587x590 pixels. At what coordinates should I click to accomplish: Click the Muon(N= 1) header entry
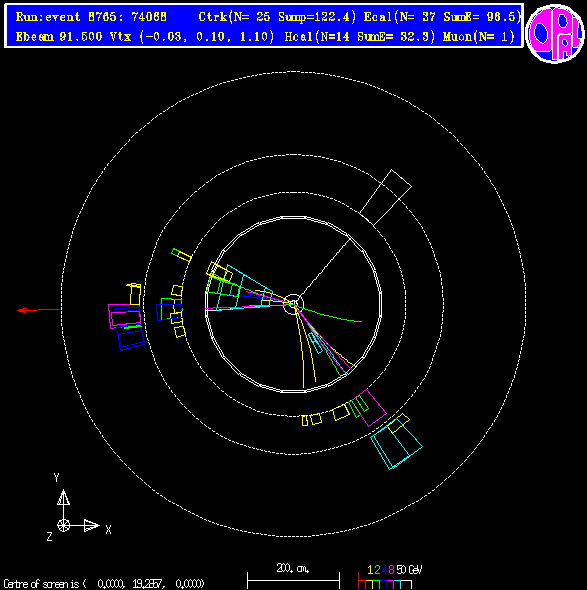(479, 37)
